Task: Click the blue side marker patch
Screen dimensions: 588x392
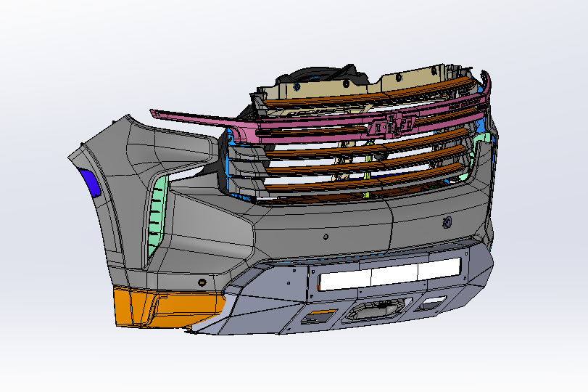Action: [89, 182]
